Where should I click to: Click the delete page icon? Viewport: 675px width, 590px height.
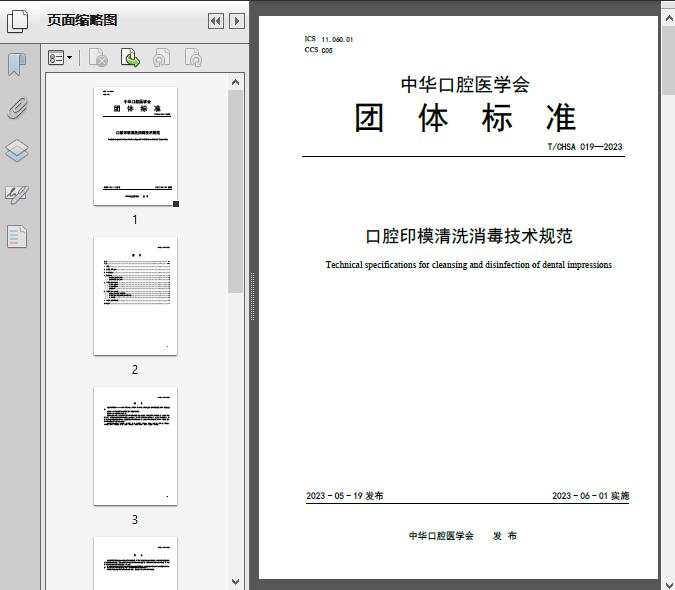[98, 58]
